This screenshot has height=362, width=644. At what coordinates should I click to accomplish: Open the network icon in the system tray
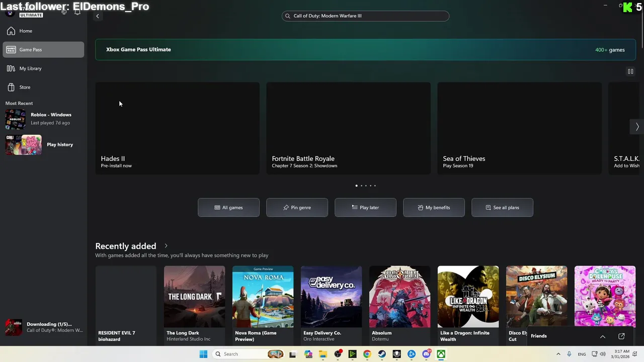pos(594,354)
